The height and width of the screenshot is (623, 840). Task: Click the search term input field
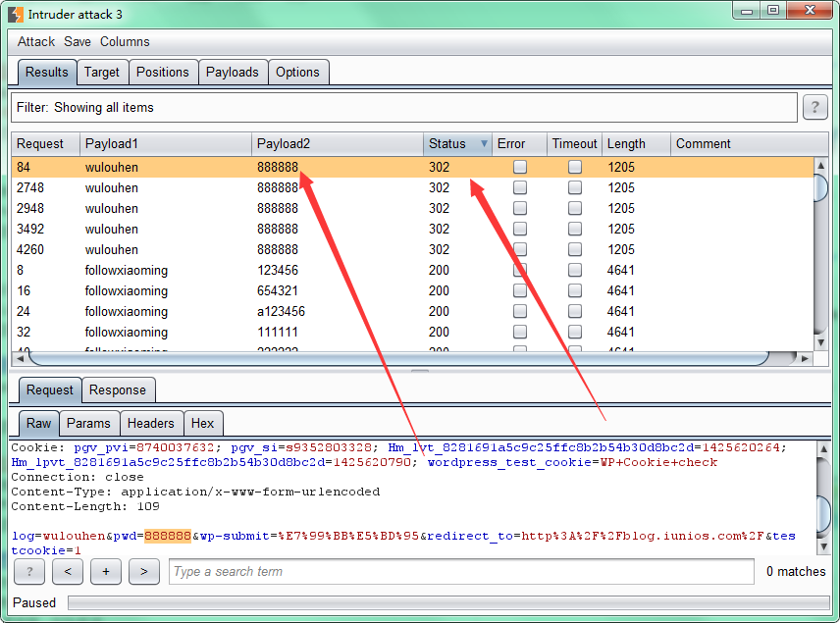[x=461, y=572]
